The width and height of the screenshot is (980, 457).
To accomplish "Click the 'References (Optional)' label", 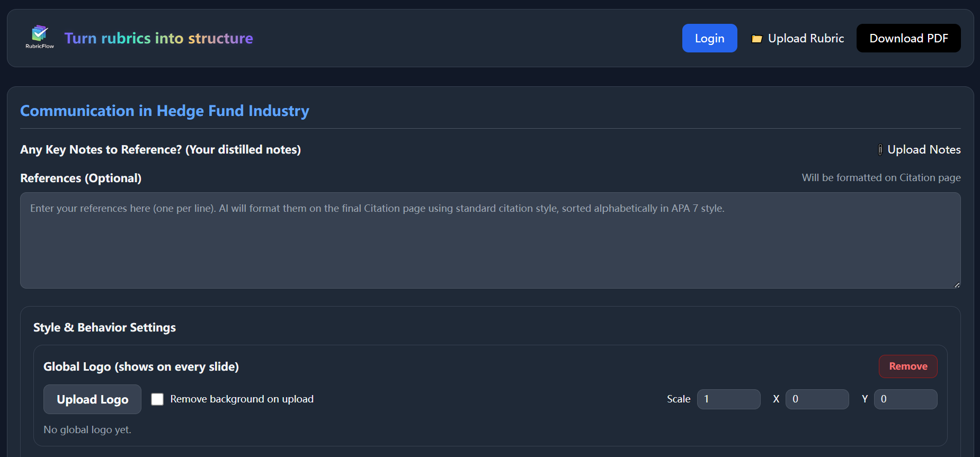I will (x=81, y=178).
